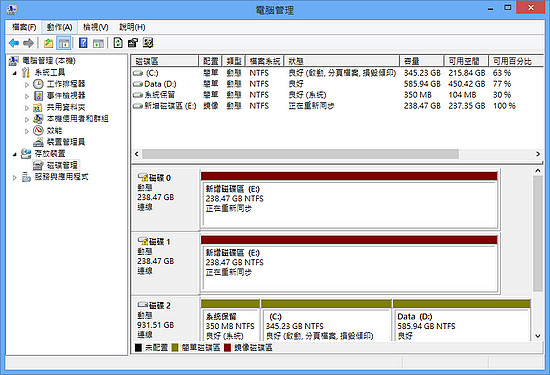Toggle the Show/Hide Console Tree icon
This screenshot has height=375, width=550.
64,43
